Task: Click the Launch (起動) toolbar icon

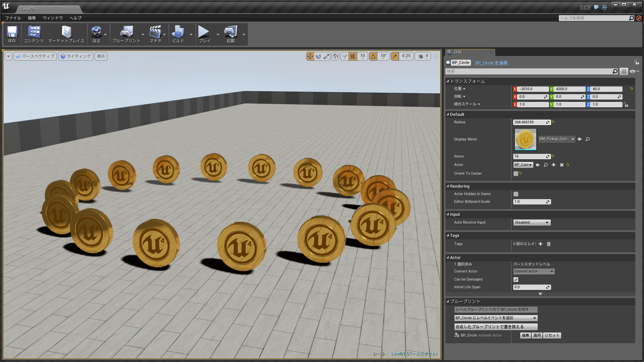Action: click(231, 34)
